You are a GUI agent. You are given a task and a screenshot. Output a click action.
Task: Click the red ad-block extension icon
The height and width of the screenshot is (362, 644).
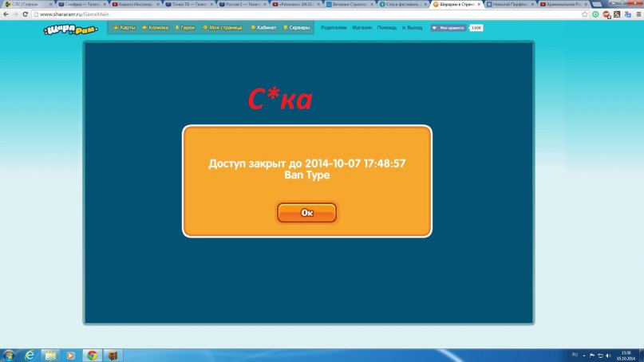[x=606, y=14]
